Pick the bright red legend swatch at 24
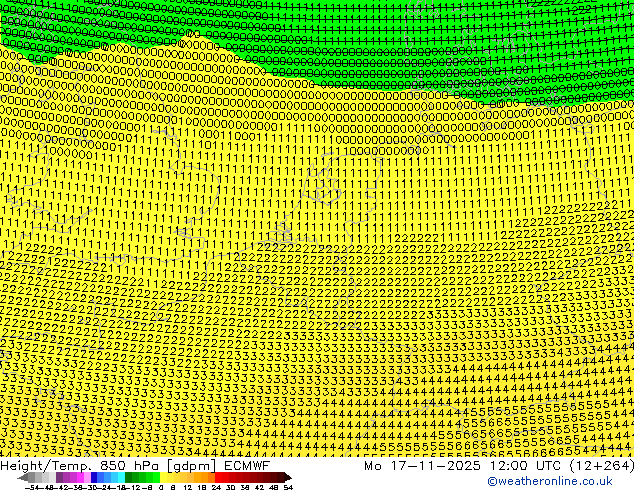The image size is (634, 490). (218, 477)
